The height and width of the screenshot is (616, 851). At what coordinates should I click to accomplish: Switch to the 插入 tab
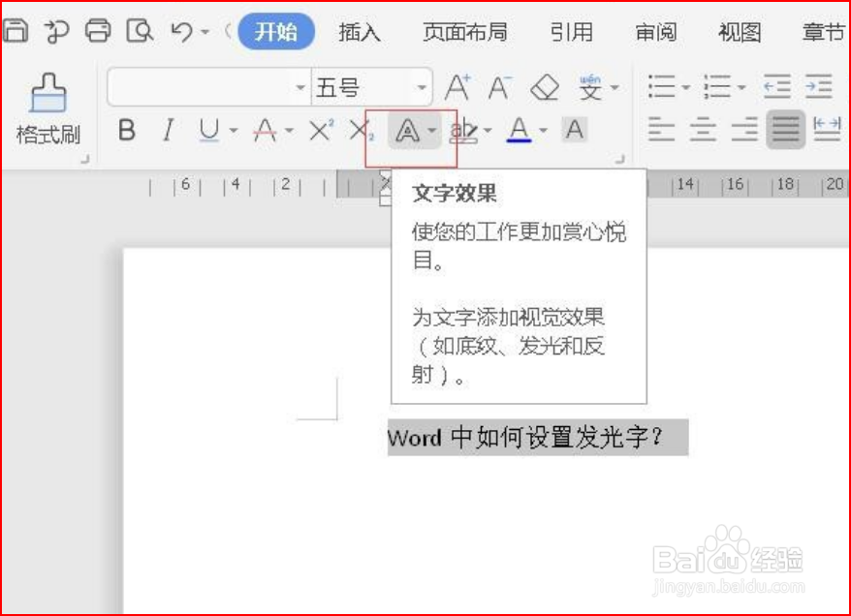(360, 32)
